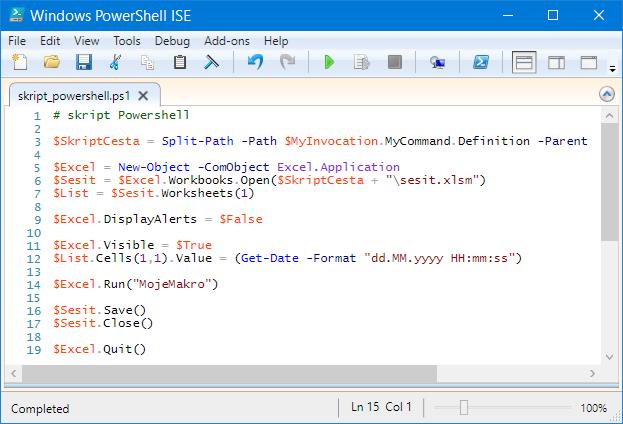
Task: Click '-Parent' parameter on line 3
Action: point(562,141)
